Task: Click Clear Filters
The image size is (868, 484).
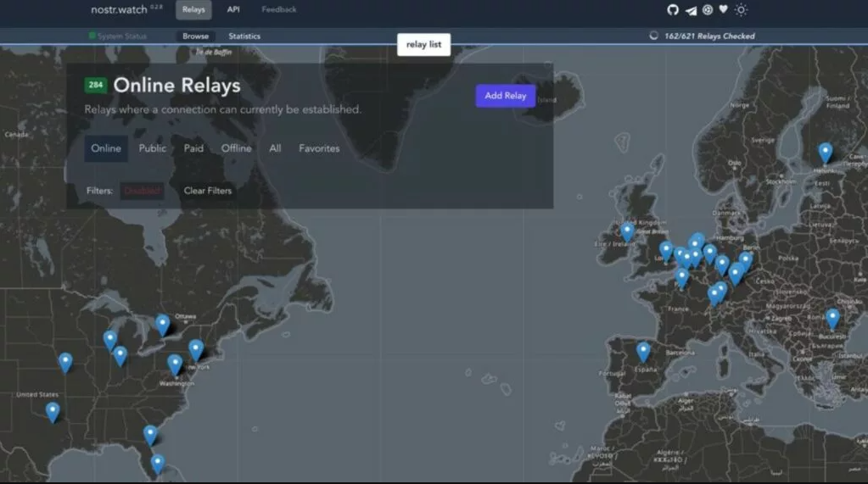Action: (208, 191)
